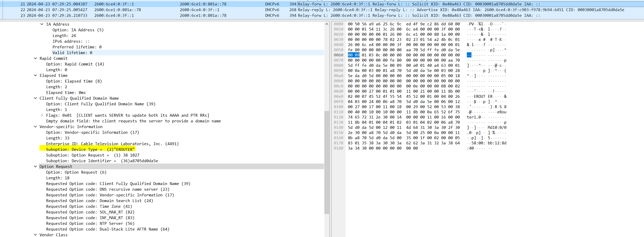The image size is (644, 237).
Task: Select Option: Vendor-specific Information (17) line
Action: click(92, 132)
